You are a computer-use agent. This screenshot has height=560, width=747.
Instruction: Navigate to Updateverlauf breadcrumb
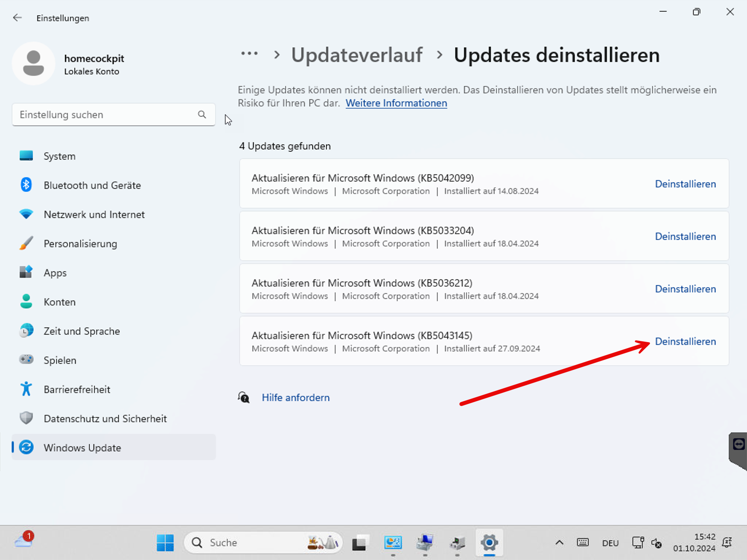[x=357, y=55]
